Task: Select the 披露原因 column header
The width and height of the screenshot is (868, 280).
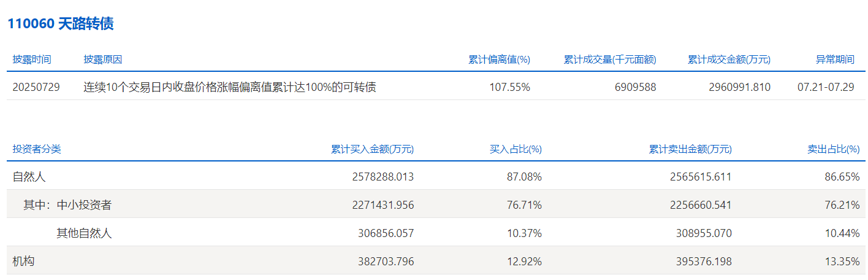Action: (x=103, y=60)
